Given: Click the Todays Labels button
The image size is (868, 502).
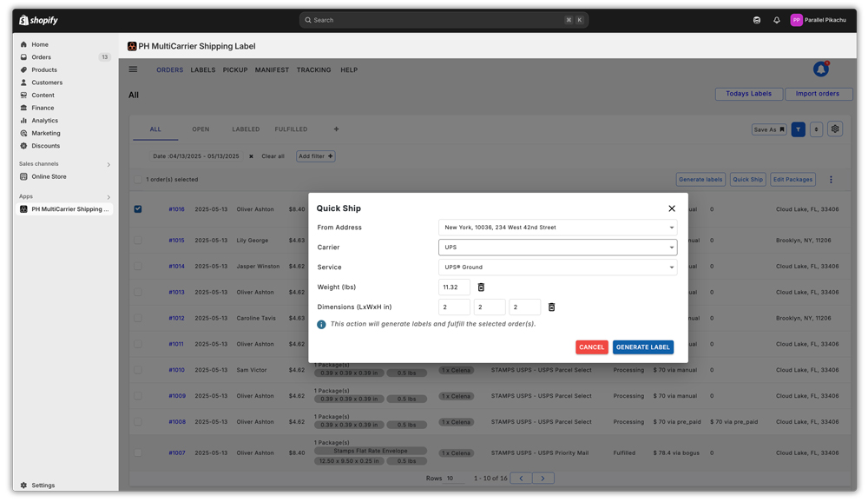Looking at the screenshot, I should pos(748,94).
